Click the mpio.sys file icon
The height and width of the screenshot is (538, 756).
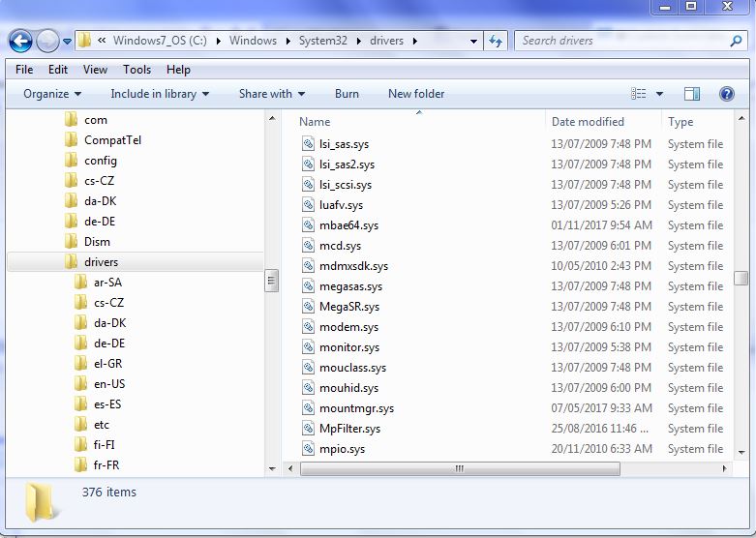tap(308, 448)
